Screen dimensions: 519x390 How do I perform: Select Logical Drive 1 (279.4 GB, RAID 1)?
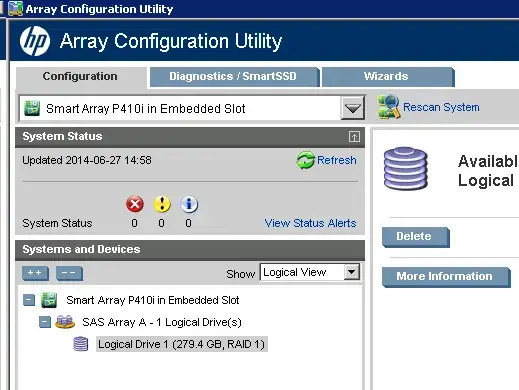[182, 344]
